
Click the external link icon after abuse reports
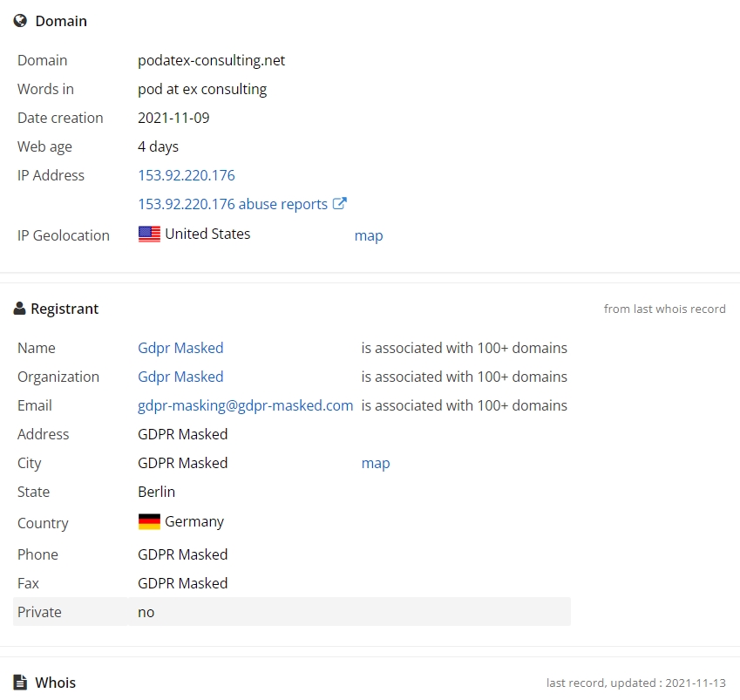point(340,203)
